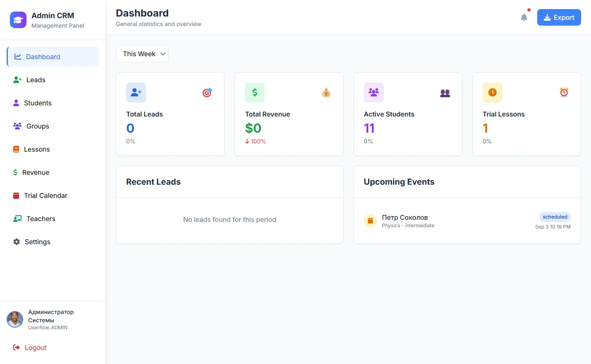Click the orange clock icon on Trial Lessons card
This screenshot has width=591, height=364.
pos(493,93)
